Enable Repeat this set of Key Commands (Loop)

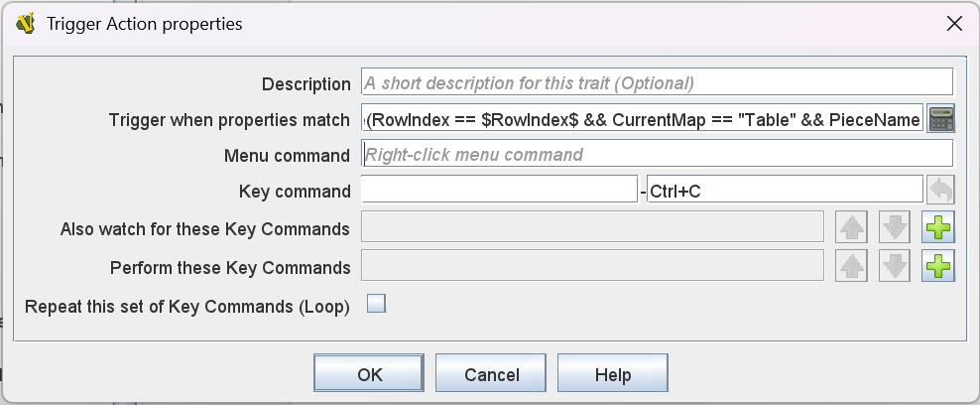pos(376,305)
